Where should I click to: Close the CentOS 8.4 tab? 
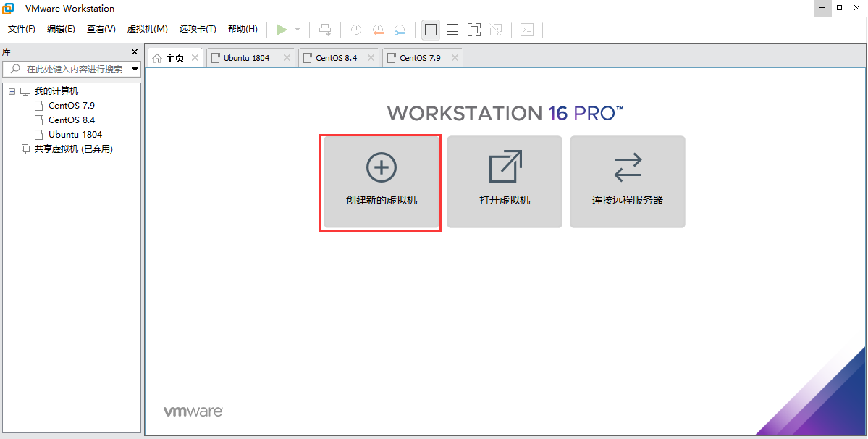371,57
